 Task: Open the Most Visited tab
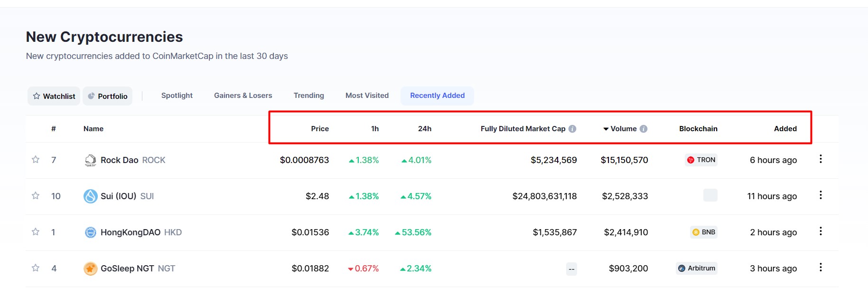click(x=367, y=96)
